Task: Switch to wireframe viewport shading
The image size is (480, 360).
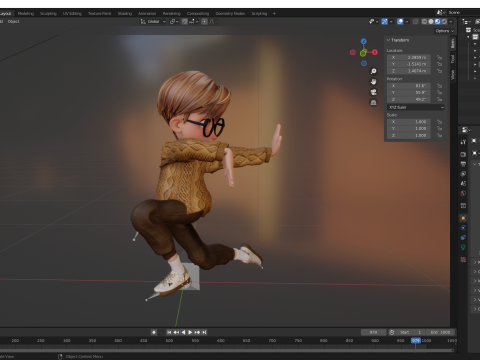Action: pyautogui.click(x=424, y=22)
